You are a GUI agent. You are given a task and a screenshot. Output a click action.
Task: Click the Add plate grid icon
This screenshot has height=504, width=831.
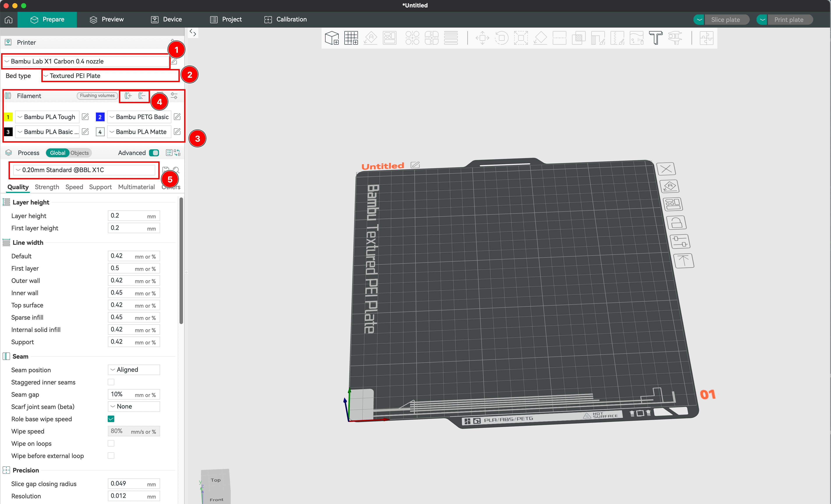coord(351,38)
